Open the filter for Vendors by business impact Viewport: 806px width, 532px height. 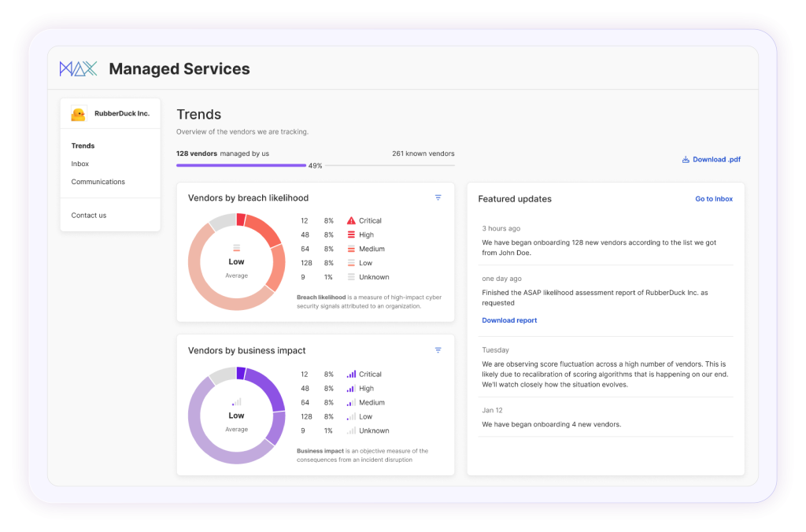click(x=438, y=349)
